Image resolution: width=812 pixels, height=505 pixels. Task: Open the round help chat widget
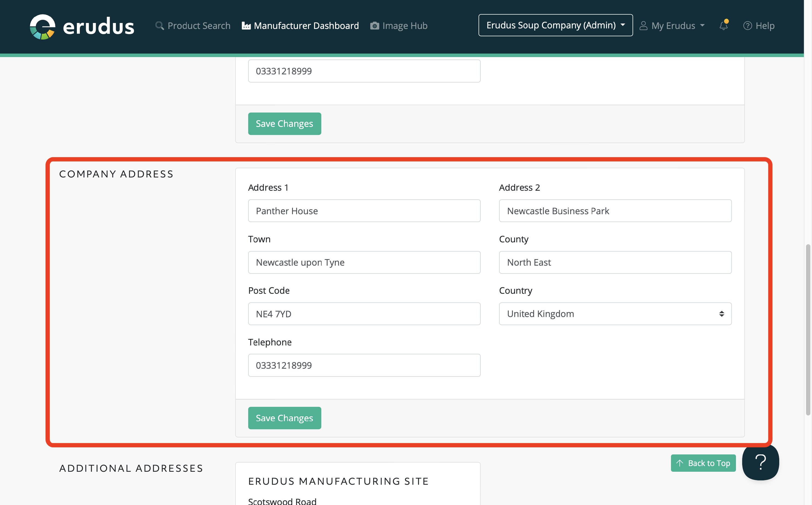click(x=760, y=462)
